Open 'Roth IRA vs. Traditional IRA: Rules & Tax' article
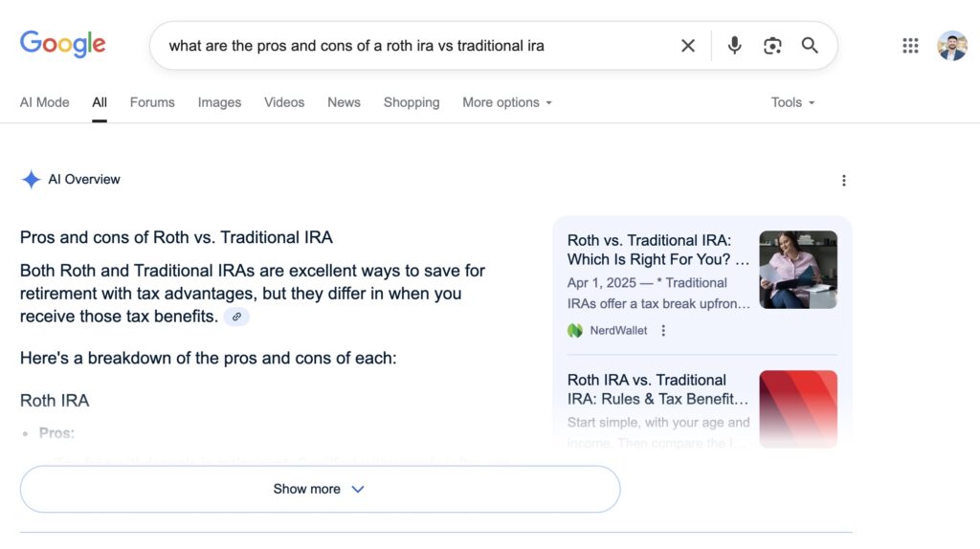This screenshot has height=549, width=980. tap(658, 389)
